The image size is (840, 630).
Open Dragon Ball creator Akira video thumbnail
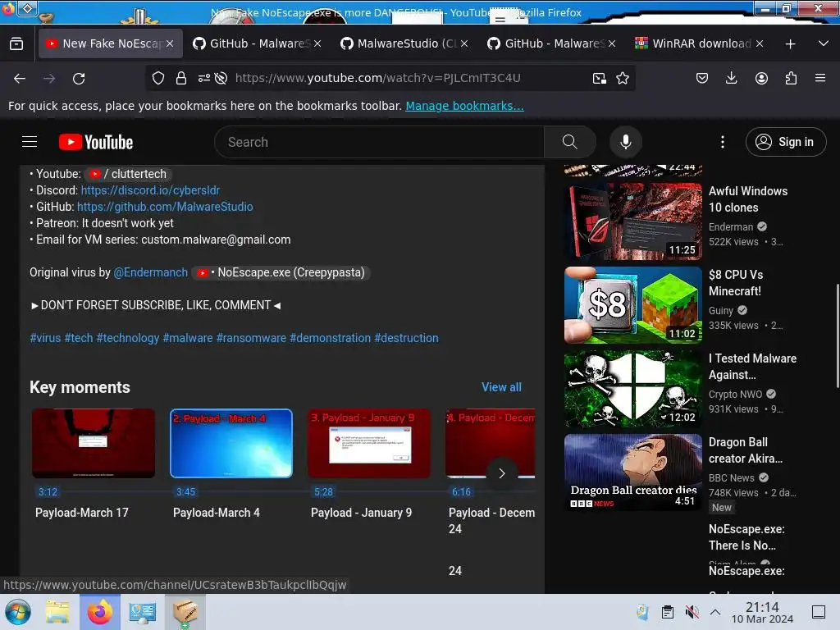632,472
